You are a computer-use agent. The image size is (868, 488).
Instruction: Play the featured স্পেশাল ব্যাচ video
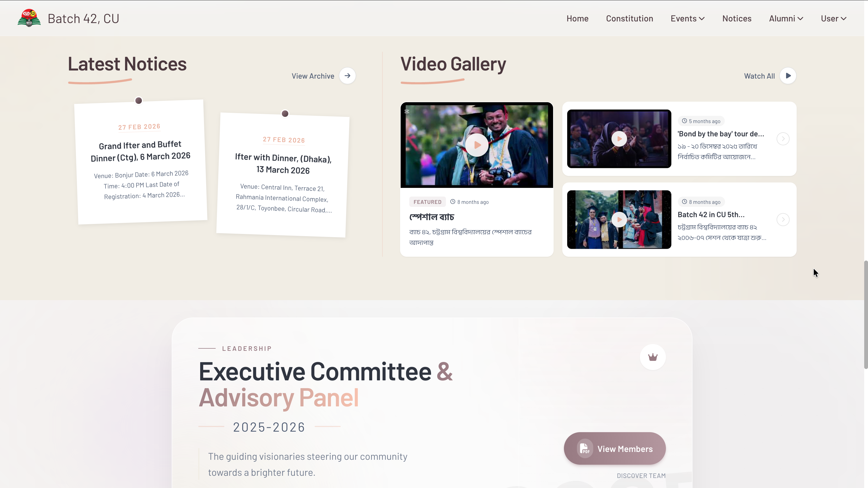coord(477,145)
